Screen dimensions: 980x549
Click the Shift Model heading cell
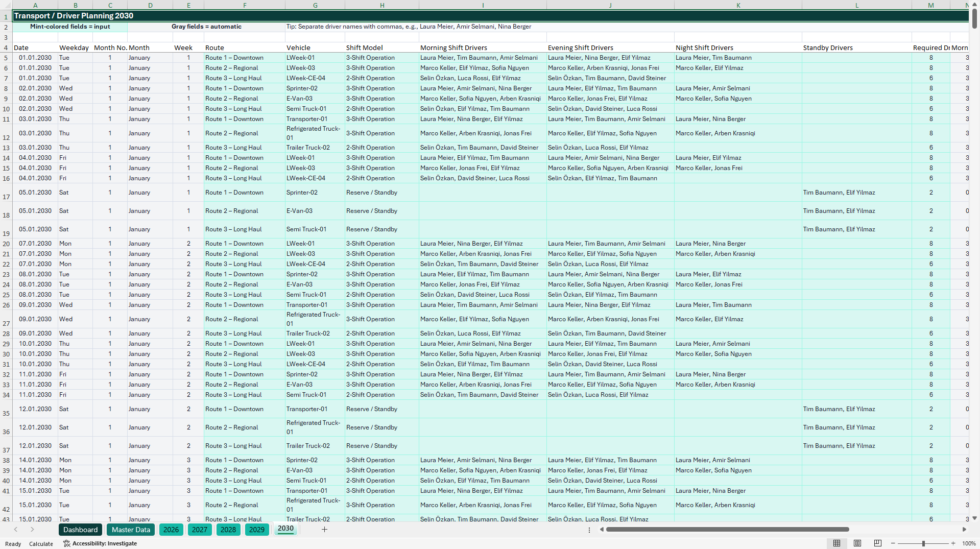coord(382,47)
